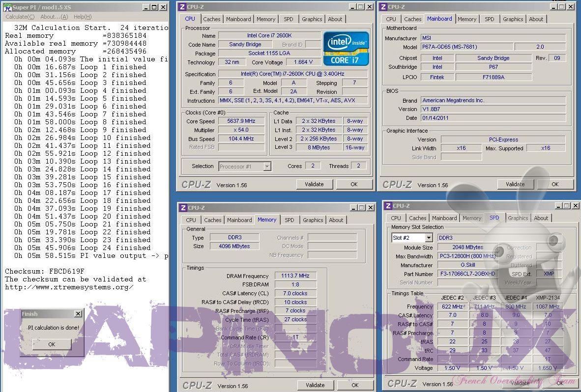
Task: Switch to Caches tab in the CPU window
Action: pyautogui.click(x=211, y=19)
